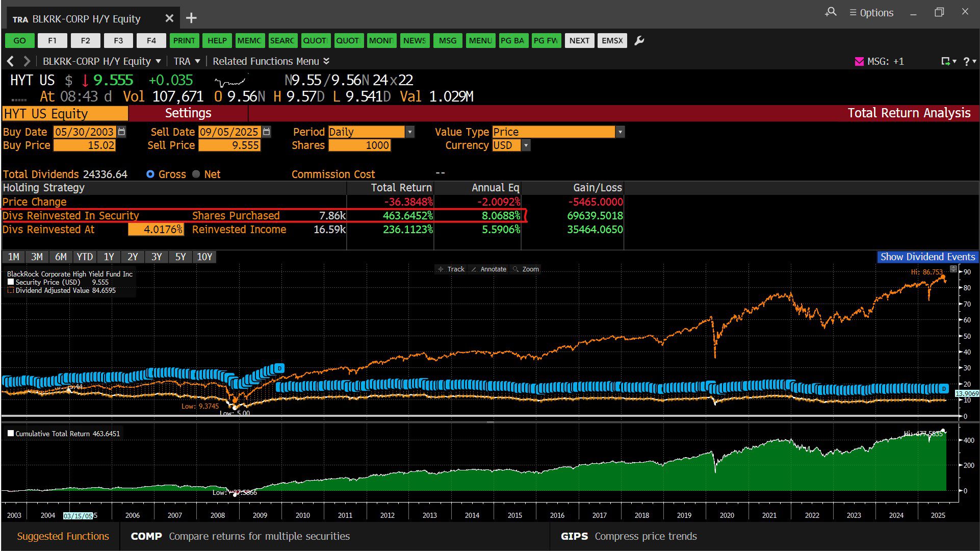Click the NEWS function key
Image resolution: width=980 pixels, height=551 pixels.
(x=415, y=40)
